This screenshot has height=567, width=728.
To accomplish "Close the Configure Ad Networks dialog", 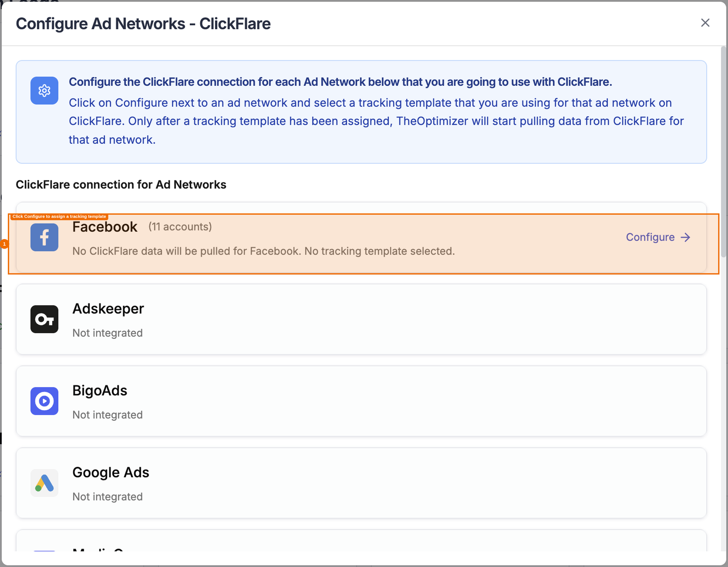I will click(705, 23).
